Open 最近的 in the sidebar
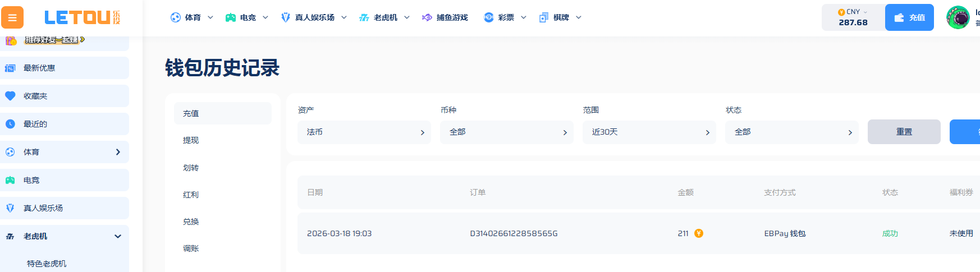 click(65, 124)
